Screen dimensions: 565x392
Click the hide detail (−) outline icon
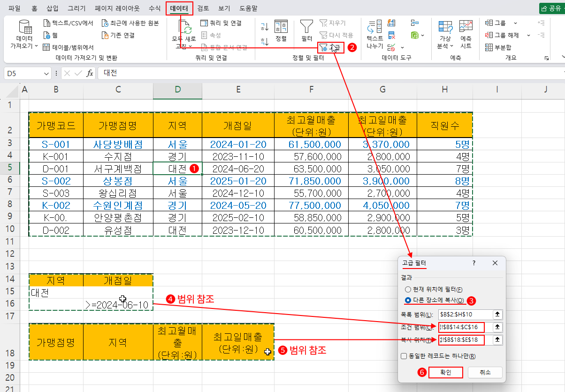pyautogui.click(x=541, y=35)
